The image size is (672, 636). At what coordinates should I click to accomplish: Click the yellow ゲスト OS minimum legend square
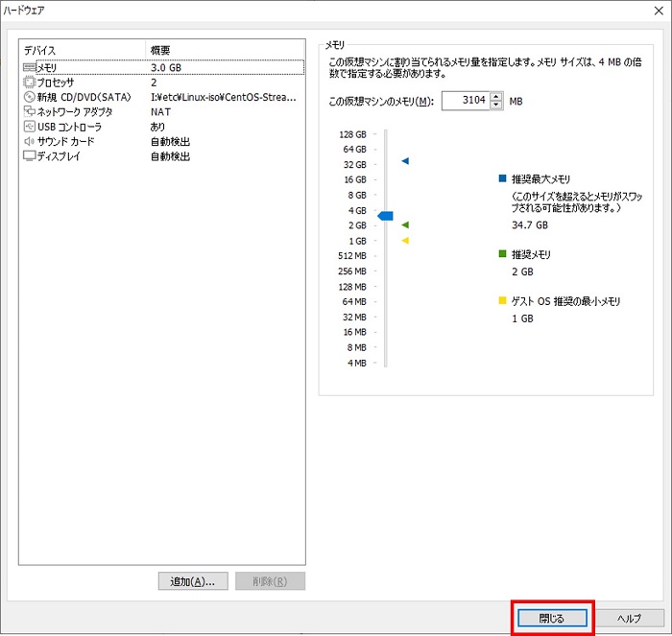coord(503,300)
